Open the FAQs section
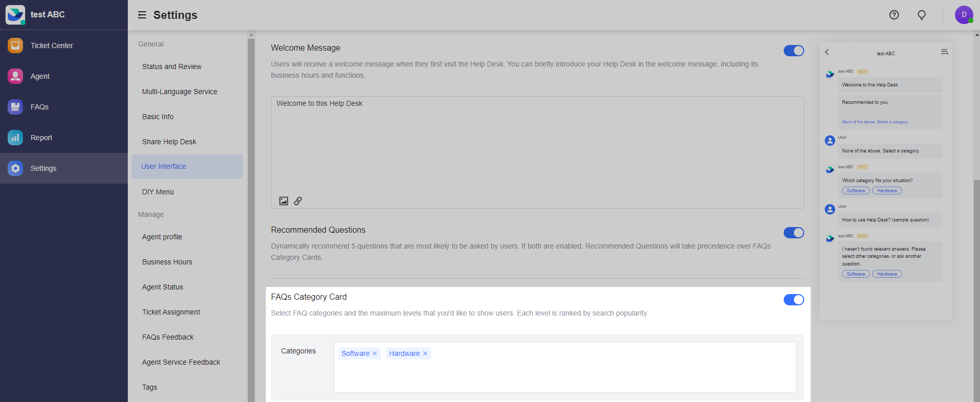 [40, 107]
